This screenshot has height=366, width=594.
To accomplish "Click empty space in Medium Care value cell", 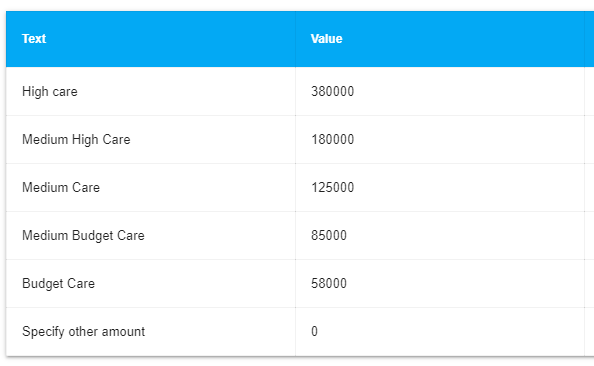I will pos(470,187).
